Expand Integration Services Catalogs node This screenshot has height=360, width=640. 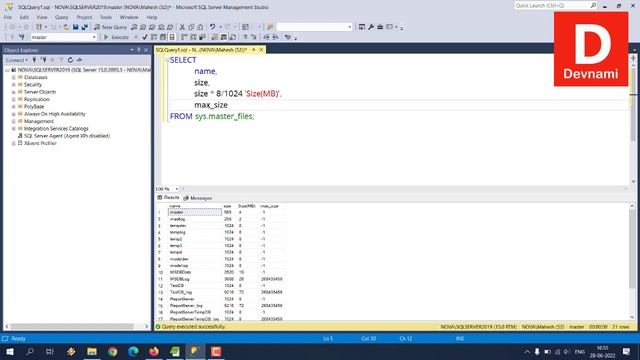point(13,129)
